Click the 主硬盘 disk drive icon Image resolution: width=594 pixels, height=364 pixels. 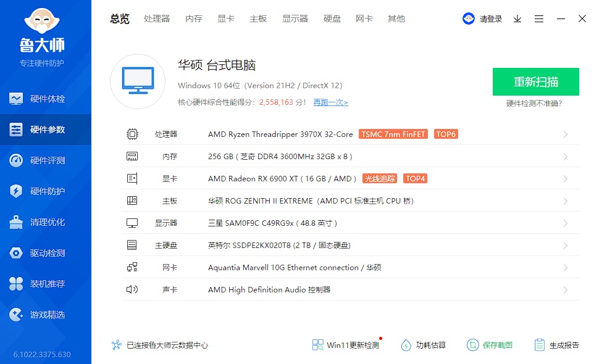click(132, 245)
